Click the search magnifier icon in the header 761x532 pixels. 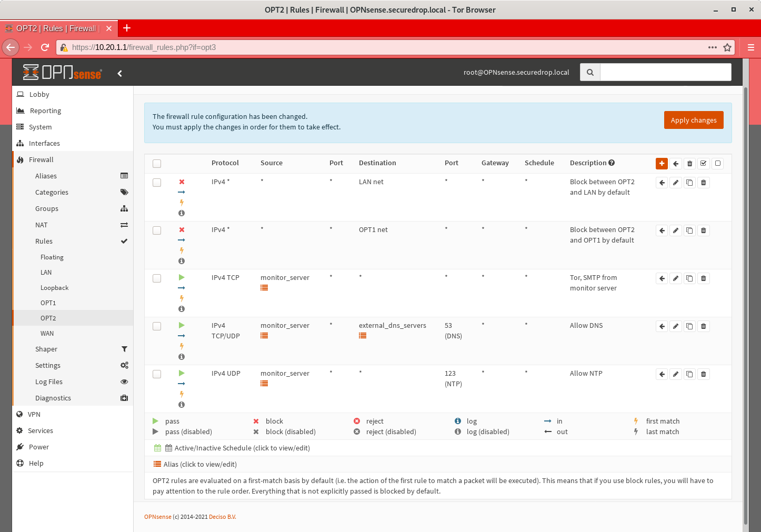coord(589,72)
